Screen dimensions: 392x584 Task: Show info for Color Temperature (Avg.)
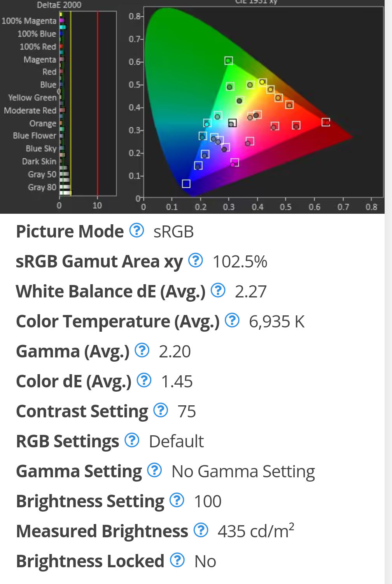tap(232, 320)
